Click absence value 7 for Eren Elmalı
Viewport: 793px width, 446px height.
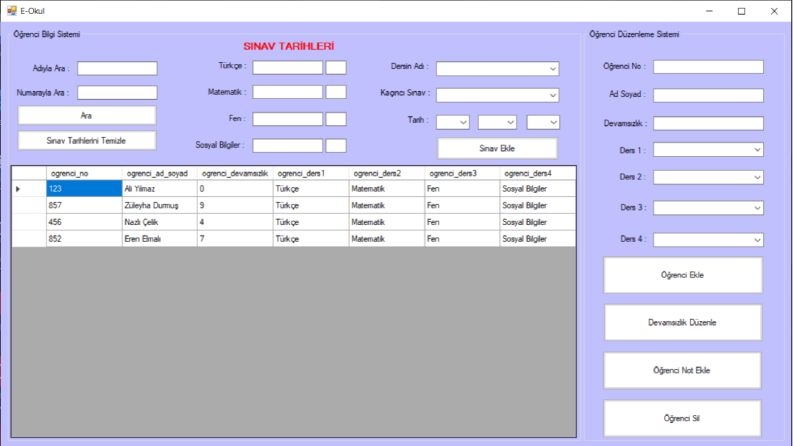(235, 239)
